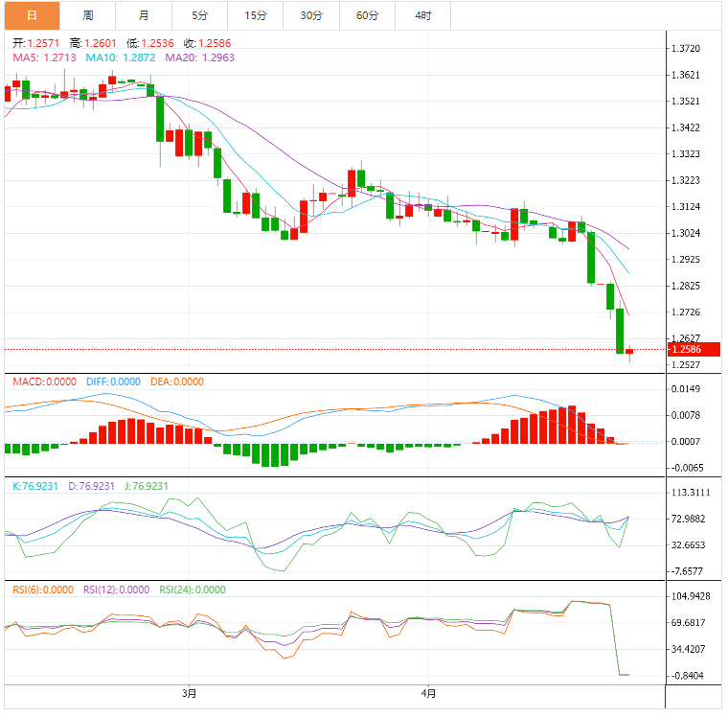Click the MA10: 1.2872 indicator label
The image size is (728, 717).
121,58
